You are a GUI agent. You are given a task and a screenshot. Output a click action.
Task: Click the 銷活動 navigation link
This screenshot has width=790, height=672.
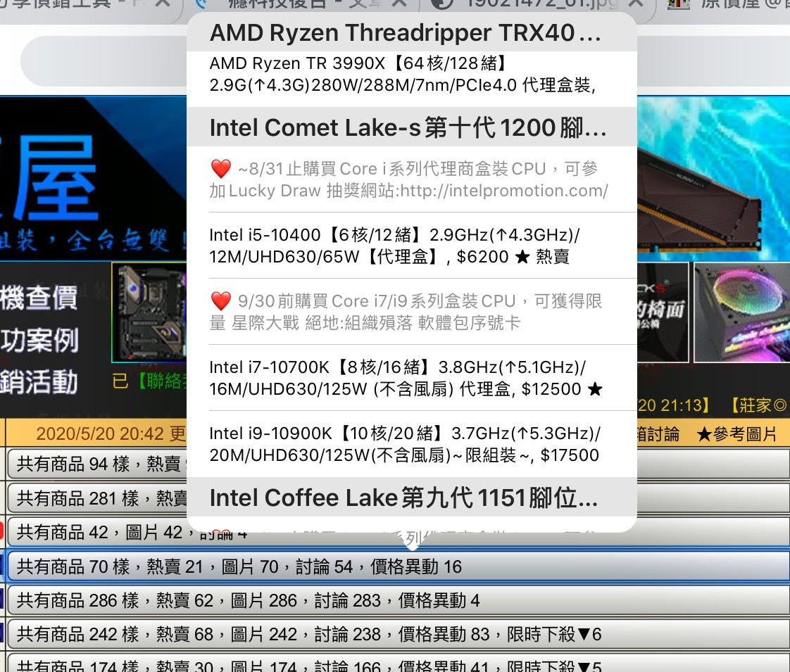tap(39, 381)
